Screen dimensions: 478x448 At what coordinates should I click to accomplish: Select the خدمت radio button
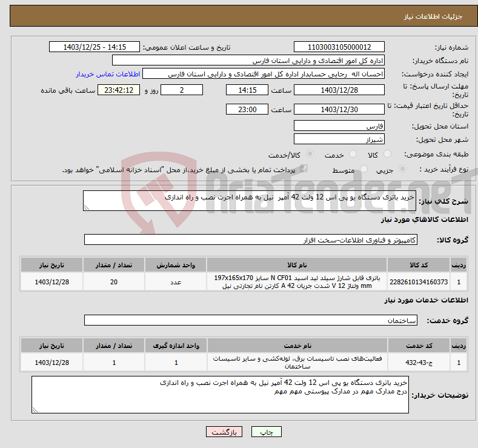coord(353,154)
